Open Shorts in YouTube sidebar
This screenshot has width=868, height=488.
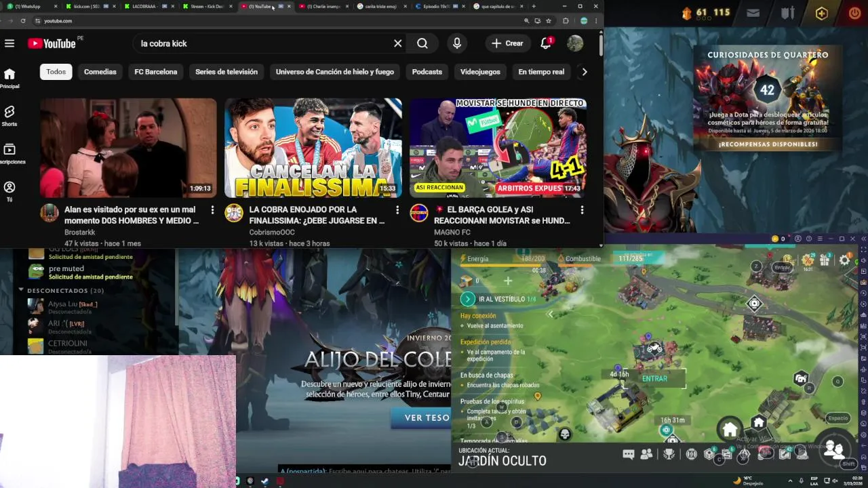click(9, 116)
